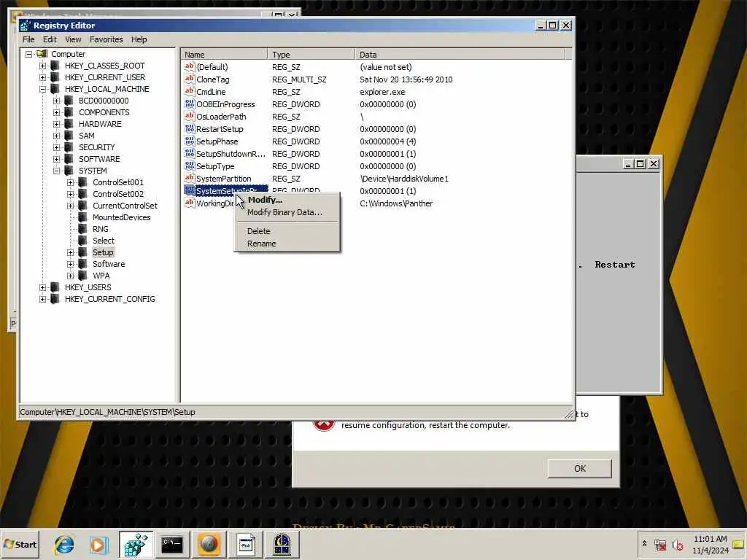Select the ControlSet002 key

coord(117,194)
